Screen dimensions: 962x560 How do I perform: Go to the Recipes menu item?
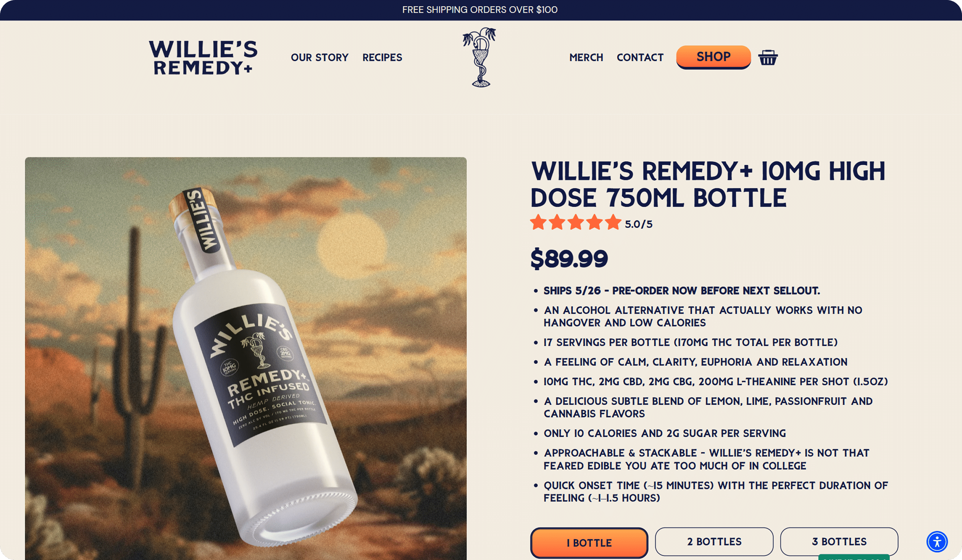[x=382, y=58]
